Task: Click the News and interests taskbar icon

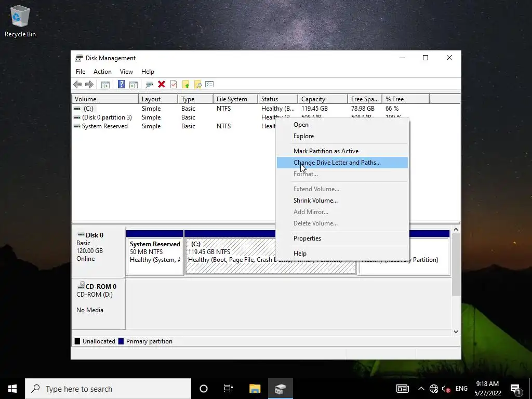Action: pos(403,389)
